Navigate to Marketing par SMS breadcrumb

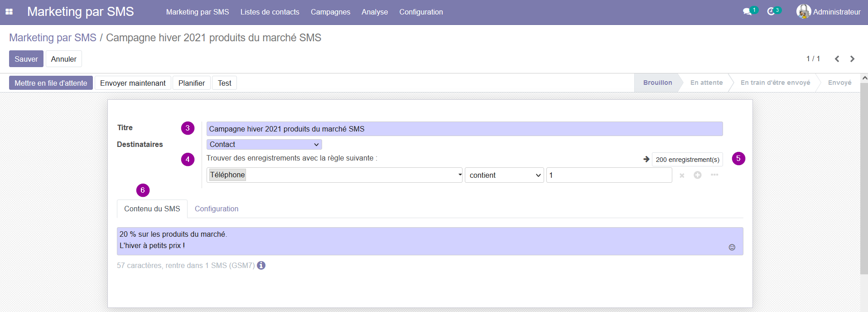coord(53,38)
